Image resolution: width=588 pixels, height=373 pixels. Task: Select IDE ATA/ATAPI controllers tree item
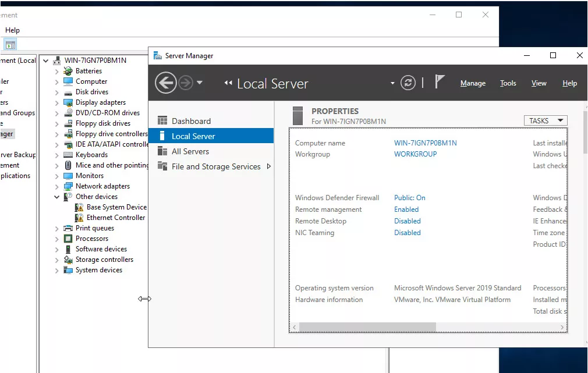(112, 144)
